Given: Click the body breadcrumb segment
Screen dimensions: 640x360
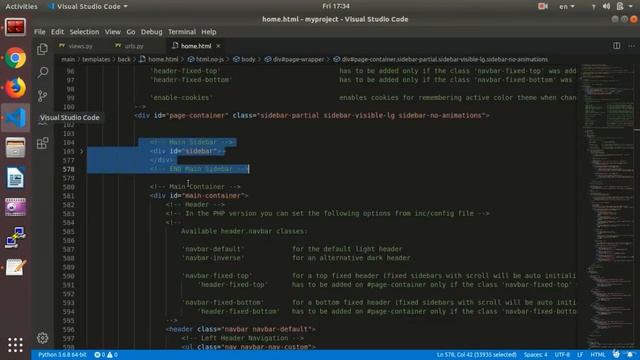Looking at the screenshot, I should pos(244,60).
